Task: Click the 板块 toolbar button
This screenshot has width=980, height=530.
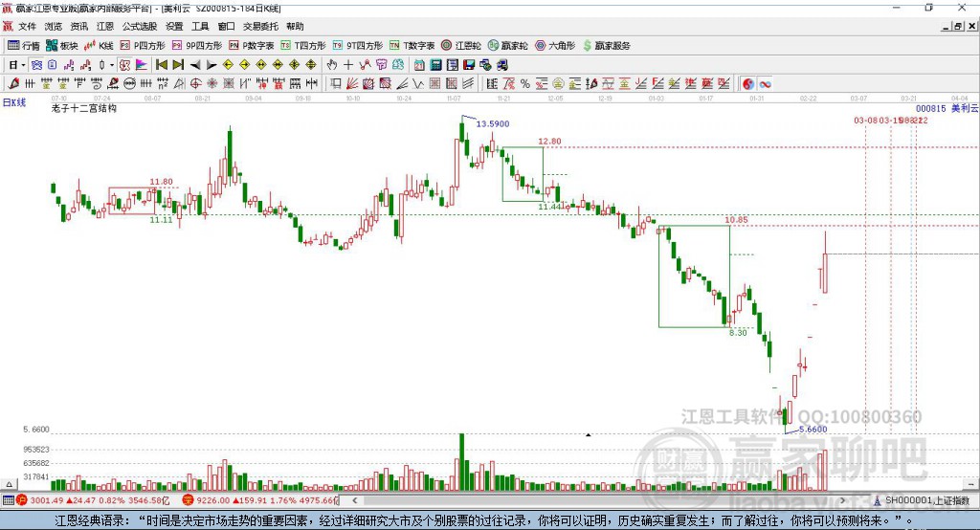Action: 62,46
